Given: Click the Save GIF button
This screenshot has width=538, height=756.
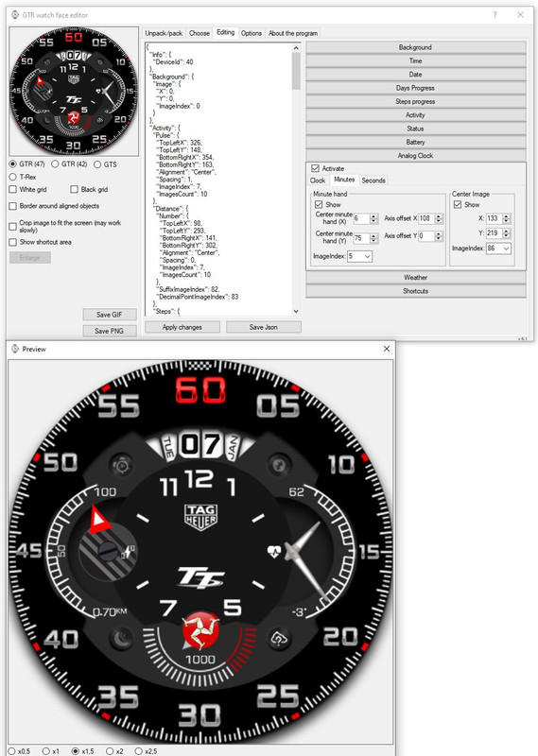Looking at the screenshot, I should click(x=110, y=315).
